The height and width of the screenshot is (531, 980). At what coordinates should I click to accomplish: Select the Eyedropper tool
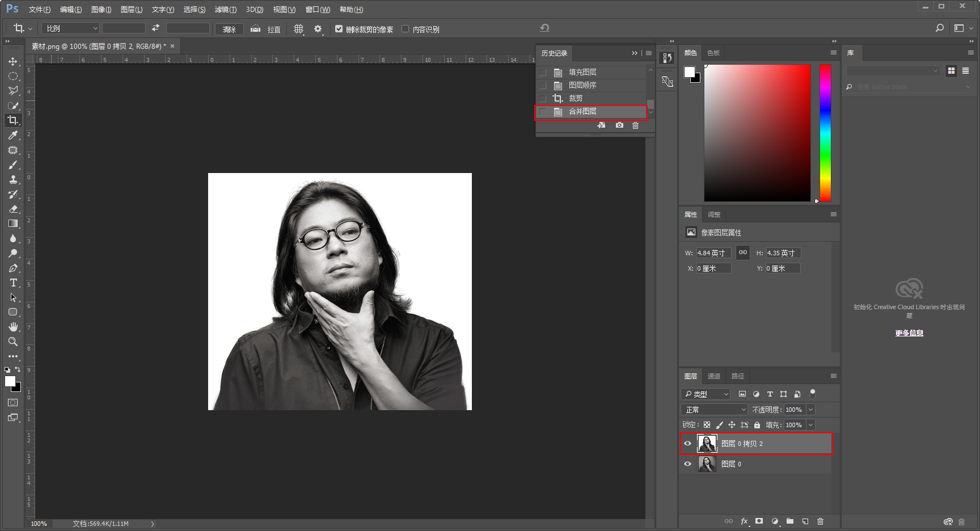tap(13, 135)
